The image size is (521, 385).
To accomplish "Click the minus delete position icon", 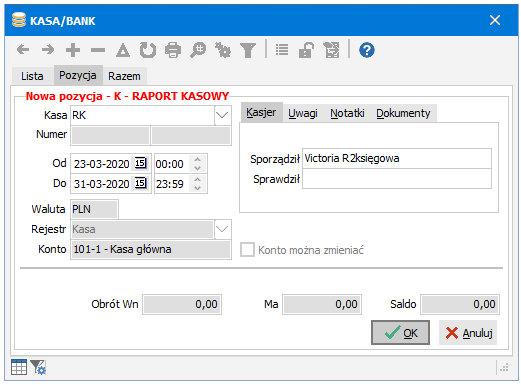I will 98,50.
